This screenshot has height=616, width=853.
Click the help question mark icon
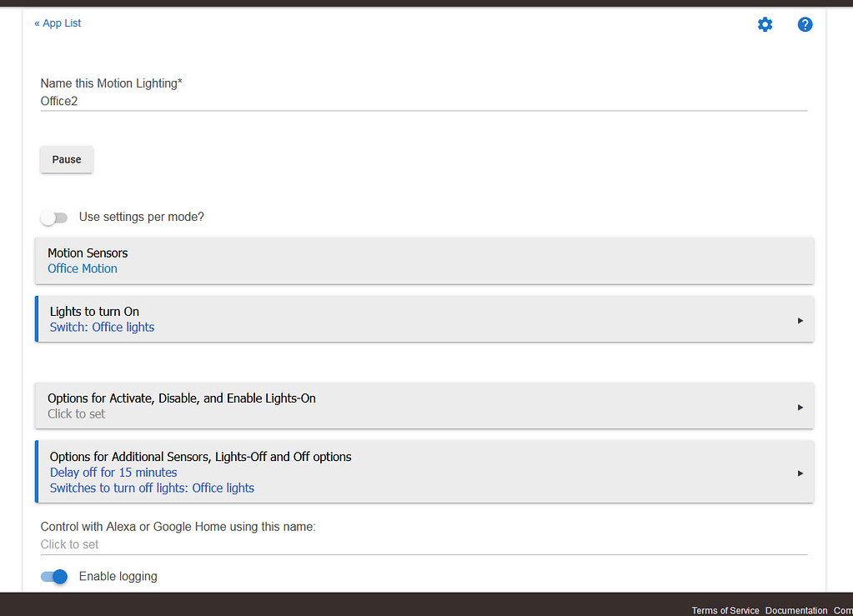[x=805, y=25]
